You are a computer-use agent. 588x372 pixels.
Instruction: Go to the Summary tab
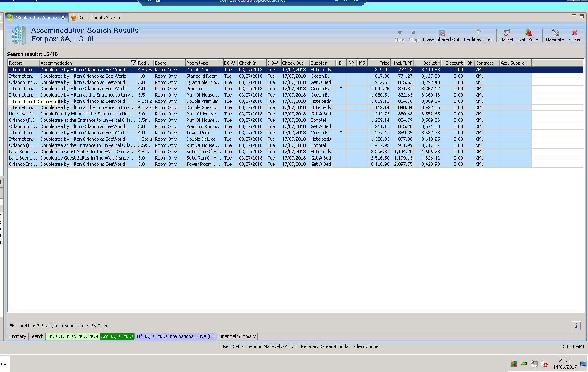(x=17, y=336)
